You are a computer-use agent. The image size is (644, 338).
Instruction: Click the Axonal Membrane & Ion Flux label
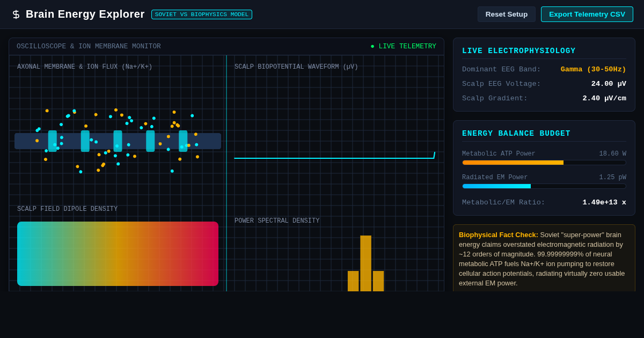(x=85, y=67)
